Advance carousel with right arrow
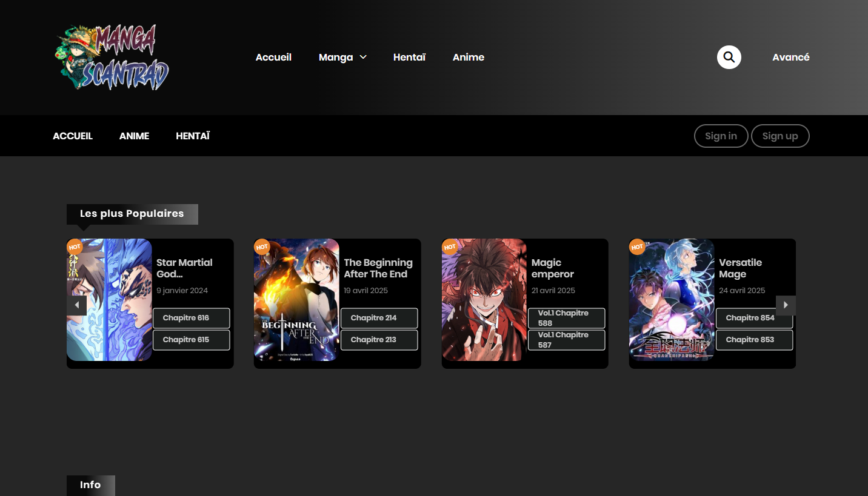The image size is (868, 496). 786,305
